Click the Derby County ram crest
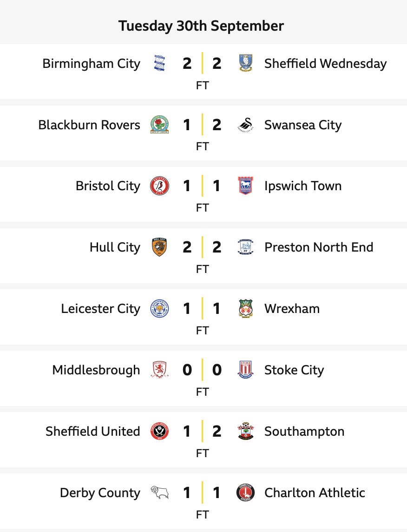The width and height of the screenshot is (407, 532). (159, 493)
